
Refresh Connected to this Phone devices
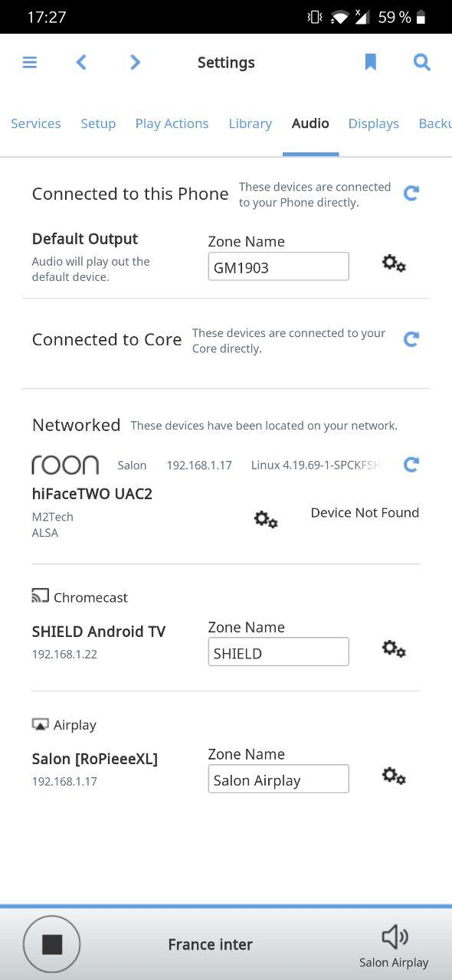pos(411,193)
